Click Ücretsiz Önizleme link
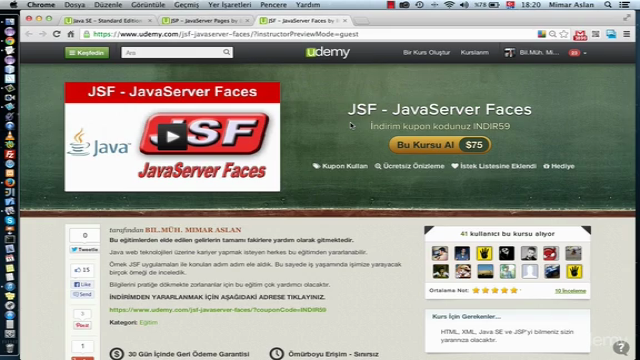Screen dimensions: 640x360 point(409,166)
